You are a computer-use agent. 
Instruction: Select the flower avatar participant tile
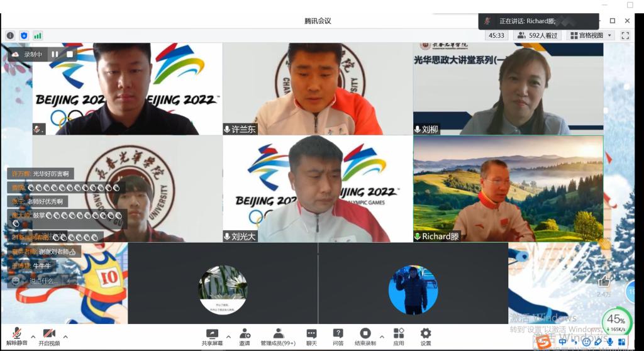[x=223, y=283]
